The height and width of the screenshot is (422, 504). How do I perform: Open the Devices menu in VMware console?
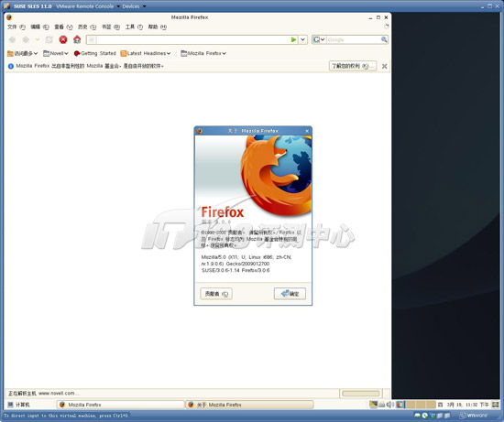pyautogui.click(x=134, y=6)
